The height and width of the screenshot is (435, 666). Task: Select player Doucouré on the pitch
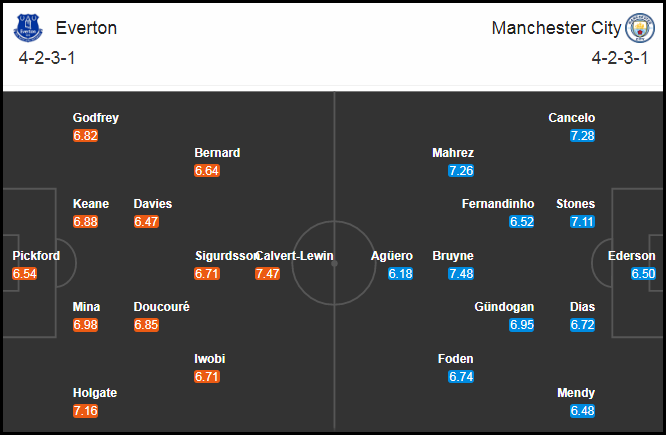[x=161, y=307]
